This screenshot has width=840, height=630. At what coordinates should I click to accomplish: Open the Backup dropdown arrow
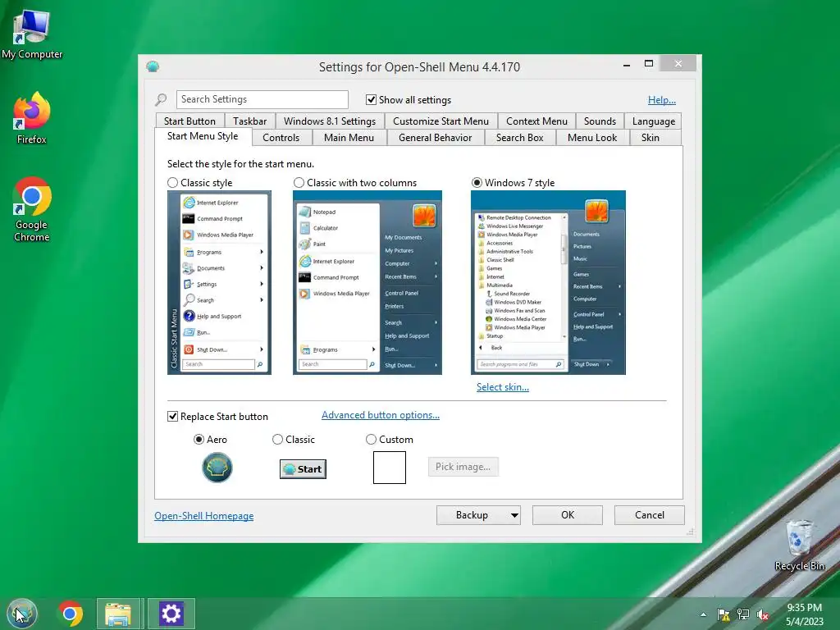pos(514,515)
